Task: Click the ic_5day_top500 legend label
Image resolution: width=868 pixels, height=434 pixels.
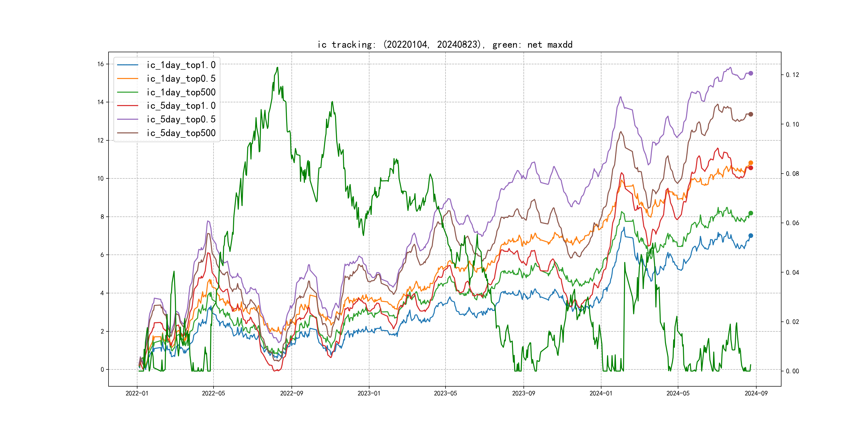Action: click(x=181, y=133)
